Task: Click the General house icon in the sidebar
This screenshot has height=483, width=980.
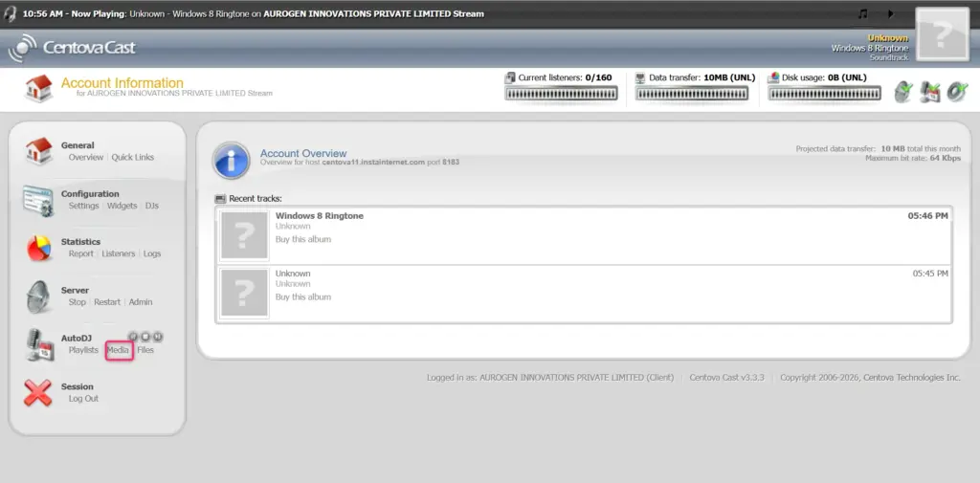Action: pos(38,150)
